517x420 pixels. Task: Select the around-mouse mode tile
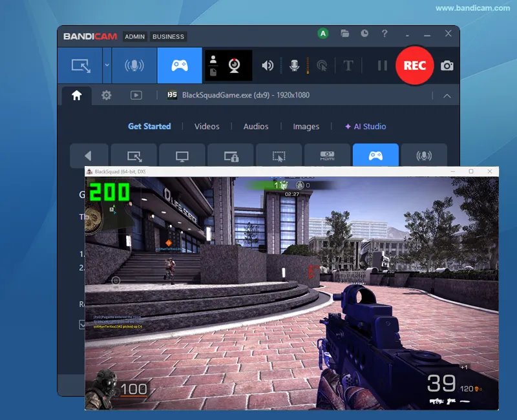(279, 155)
